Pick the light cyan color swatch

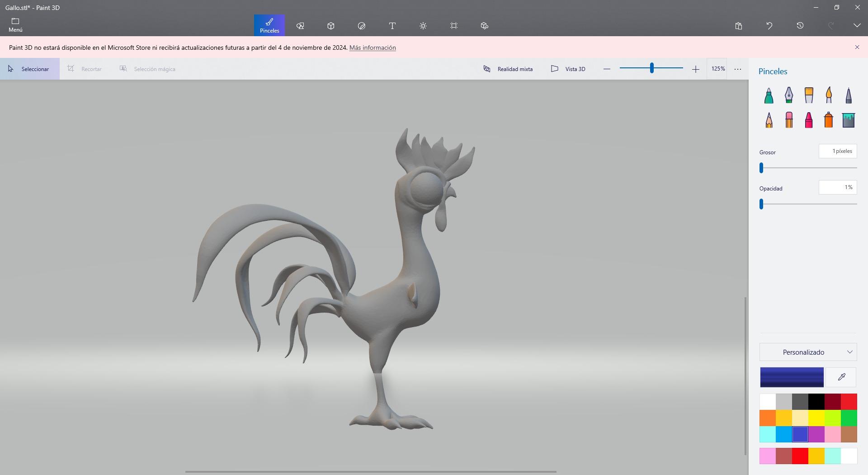(768, 434)
